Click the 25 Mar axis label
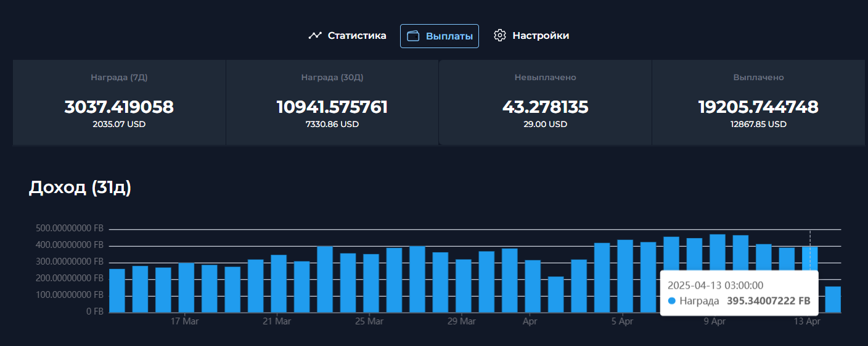This screenshot has width=868, height=346. tap(369, 321)
